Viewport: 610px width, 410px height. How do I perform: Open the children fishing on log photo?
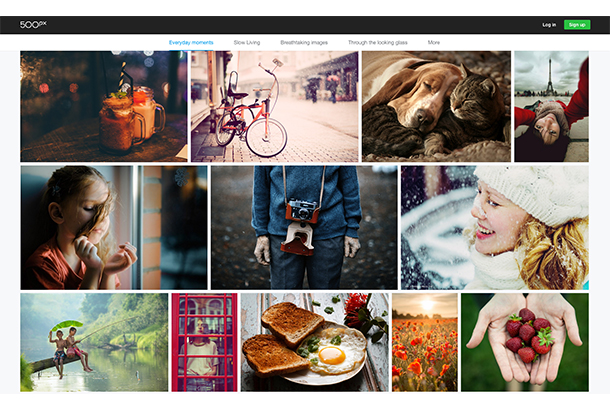click(x=94, y=342)
